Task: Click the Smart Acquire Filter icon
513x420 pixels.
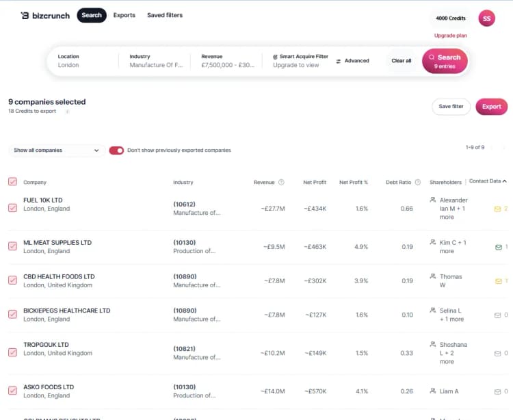Action: click(x=275, y=57)
